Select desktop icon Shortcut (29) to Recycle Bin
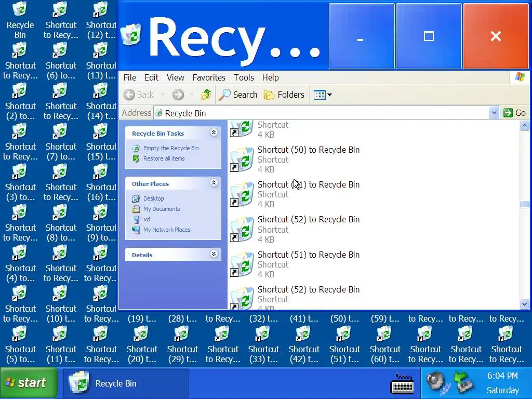This screenshot has height=399, width=532. pos(182,344)
